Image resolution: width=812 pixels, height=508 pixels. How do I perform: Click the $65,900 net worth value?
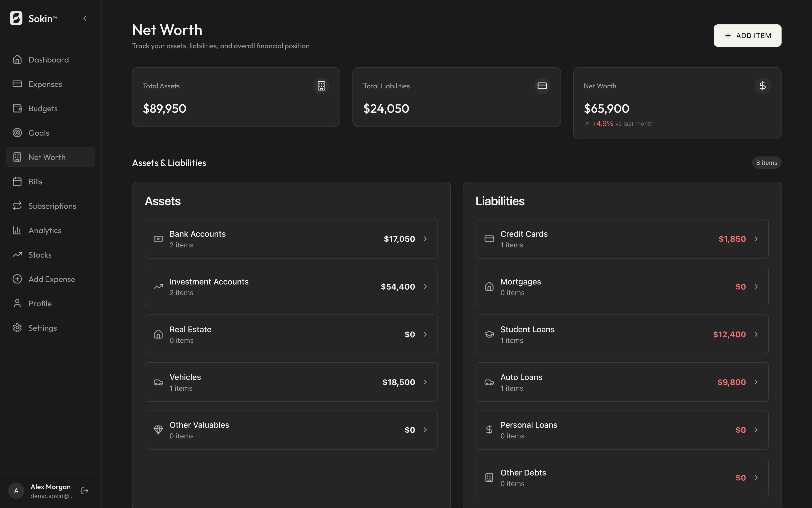click(607, 108)
